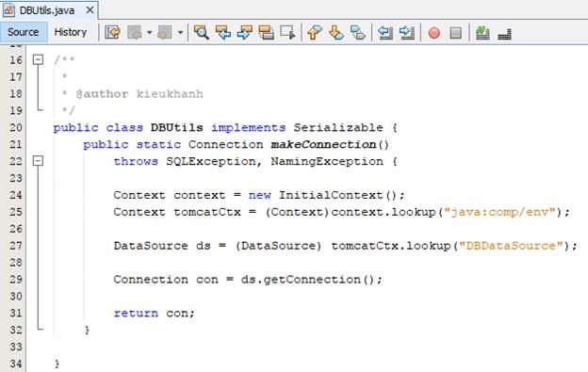Collapse the Javadoc comment fold at line 16
This screenshot has width=588, height=372.
(38, 59)
